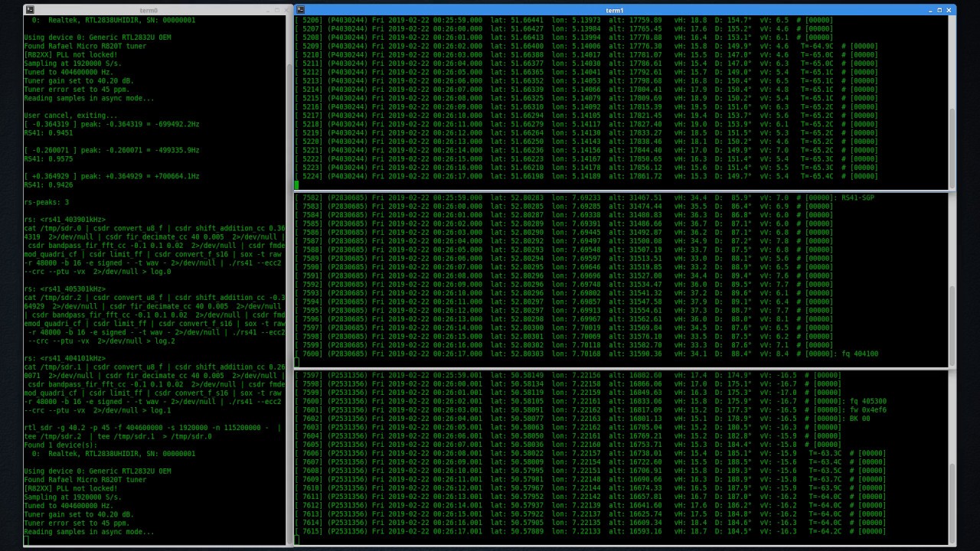Click the 'R541: 0.9575' line
Image resolution: width=980 pixels, height=551 pixels.
pos(48,158)
